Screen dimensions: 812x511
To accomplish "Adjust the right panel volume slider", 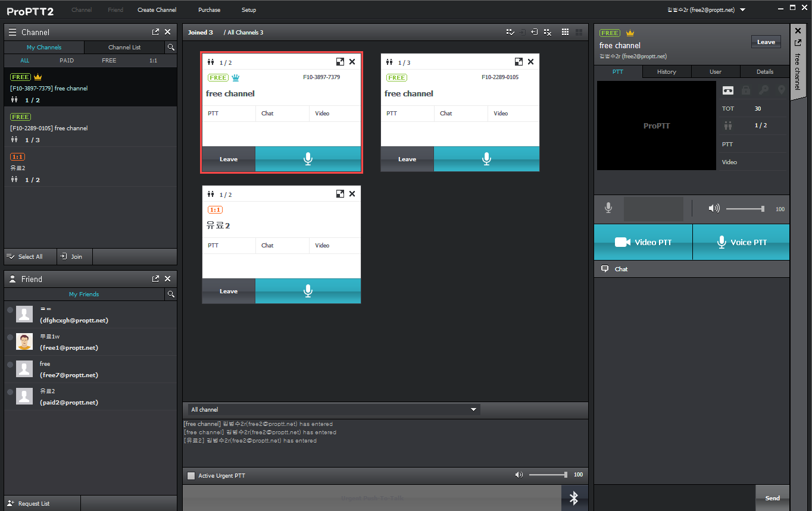I will click(745, 209).
